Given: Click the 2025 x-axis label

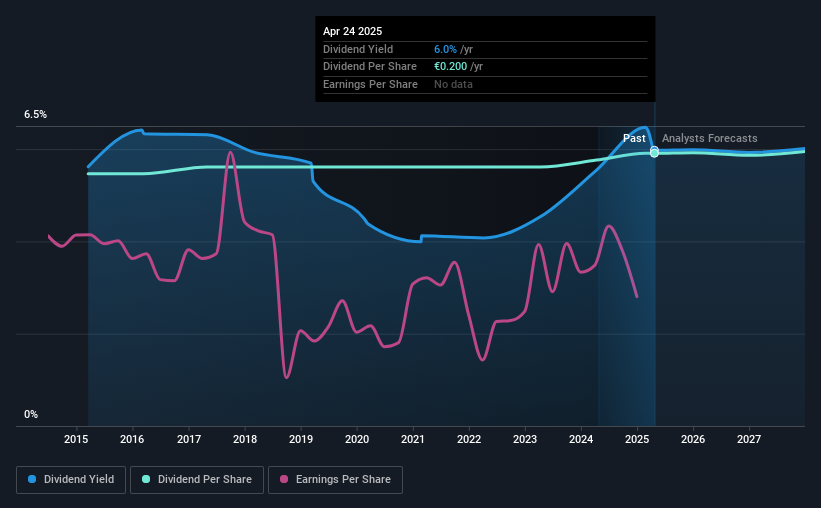Looking at the screenshot, I should pyautogui.click(x=637, y=439).
